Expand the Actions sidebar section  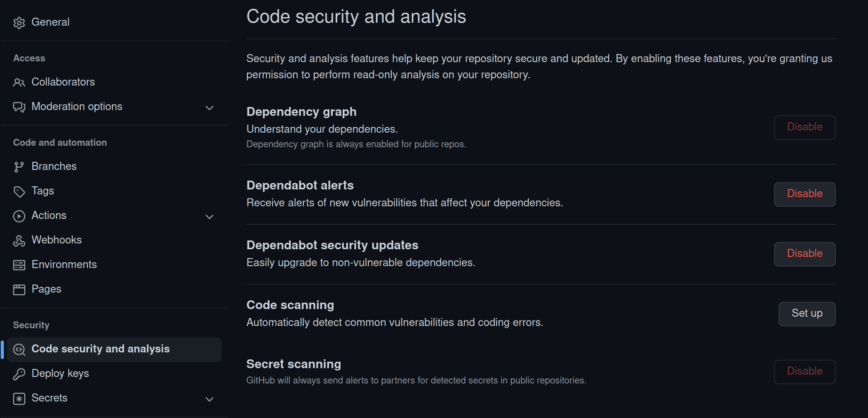210,217
